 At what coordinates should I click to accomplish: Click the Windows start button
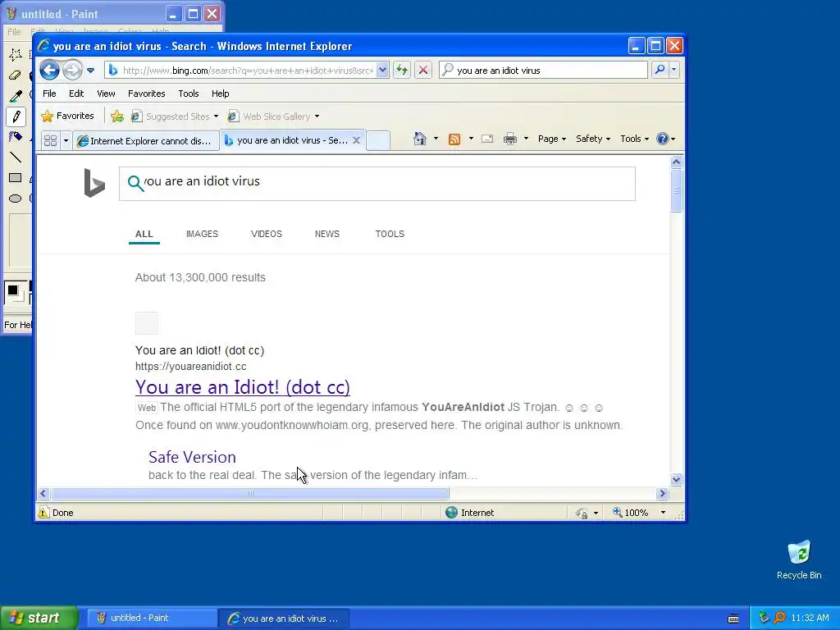(x=39, y=619)
